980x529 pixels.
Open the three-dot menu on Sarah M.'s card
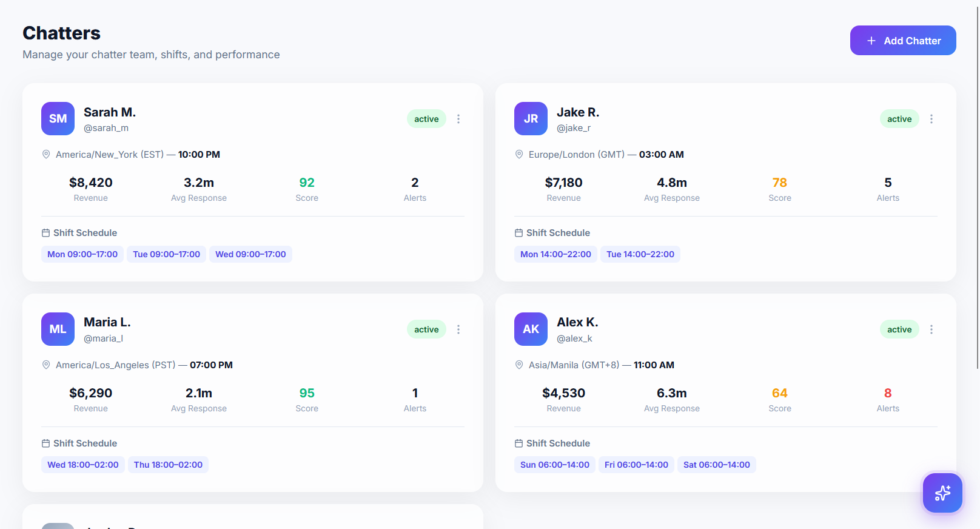pyautogui.click(x=458, y=119)
